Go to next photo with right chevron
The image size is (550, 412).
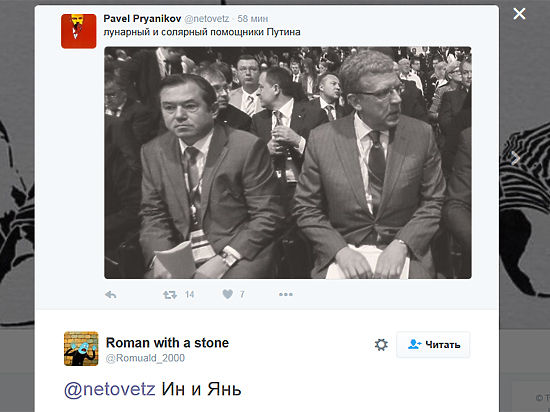(x=516, y=158)
